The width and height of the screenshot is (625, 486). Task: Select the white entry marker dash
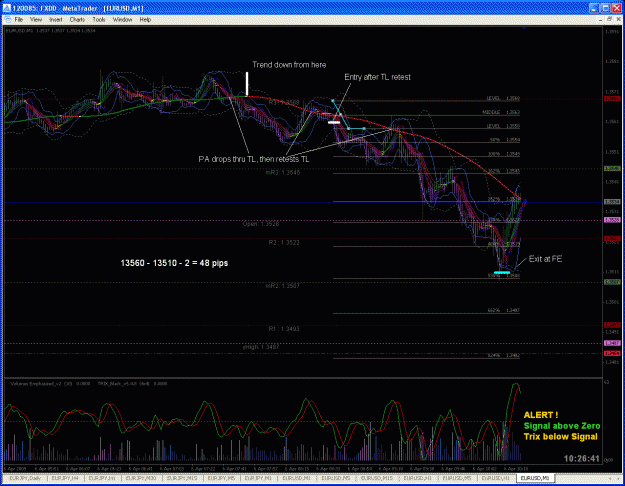coord(334,122)
